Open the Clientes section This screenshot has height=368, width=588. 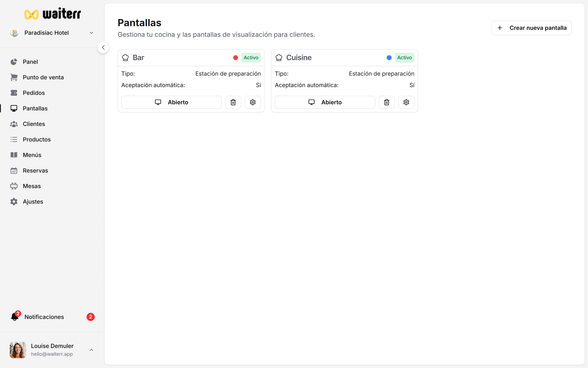click(52, 124)
